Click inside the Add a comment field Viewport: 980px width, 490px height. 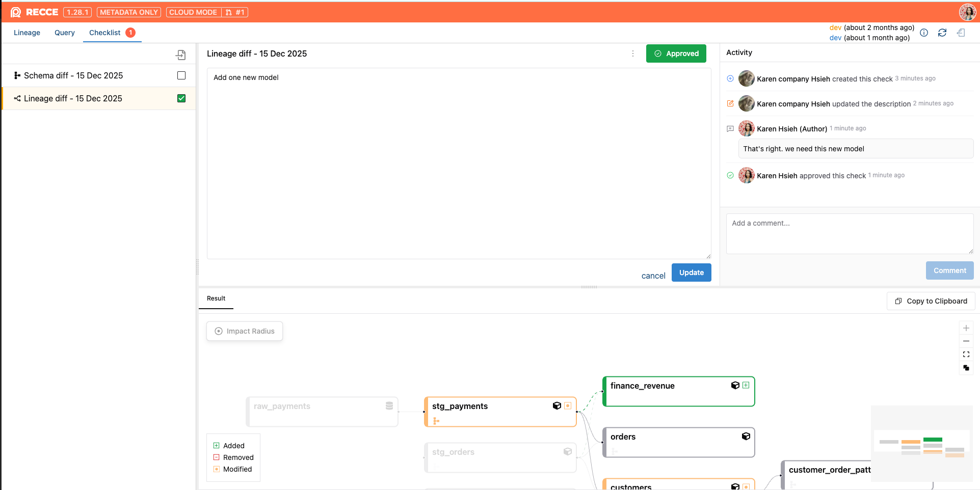coord(849,233)
